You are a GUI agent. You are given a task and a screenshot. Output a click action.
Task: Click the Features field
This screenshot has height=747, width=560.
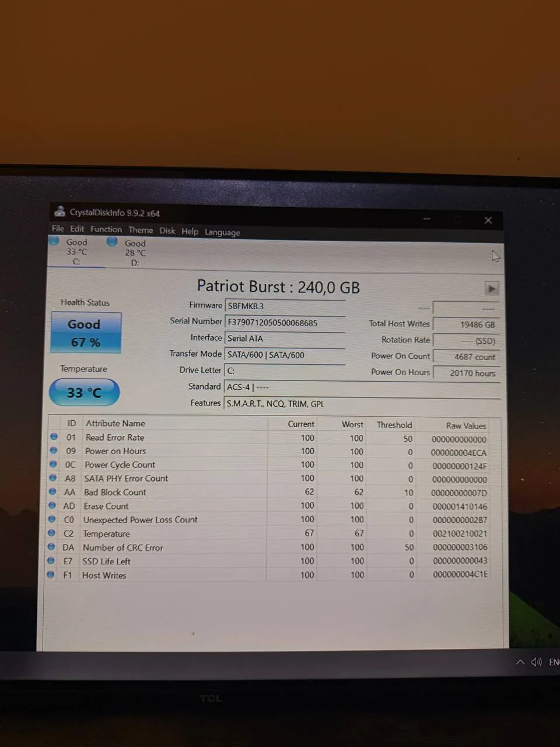[363, 404]
